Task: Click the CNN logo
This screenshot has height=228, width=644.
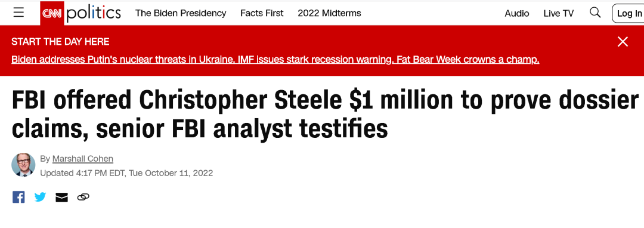Action: [x=52, y=14]
